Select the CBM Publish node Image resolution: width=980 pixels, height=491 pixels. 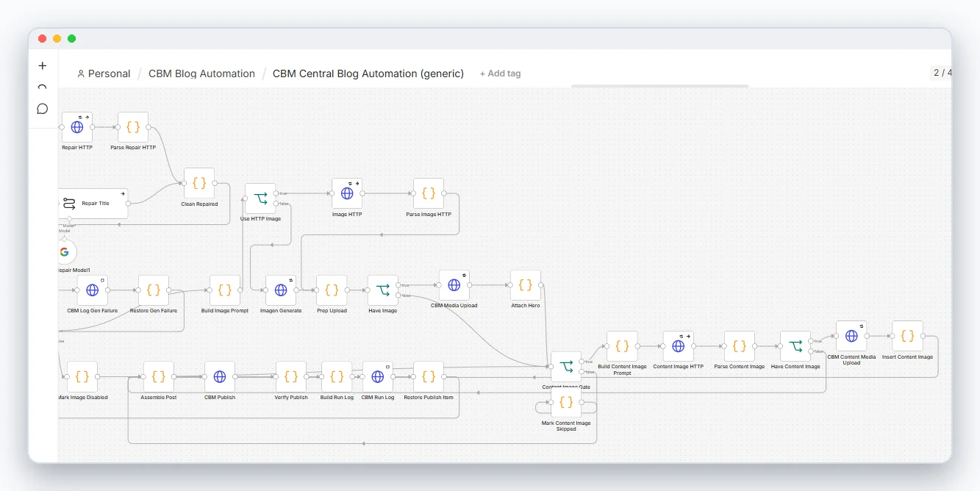(220, 377)
